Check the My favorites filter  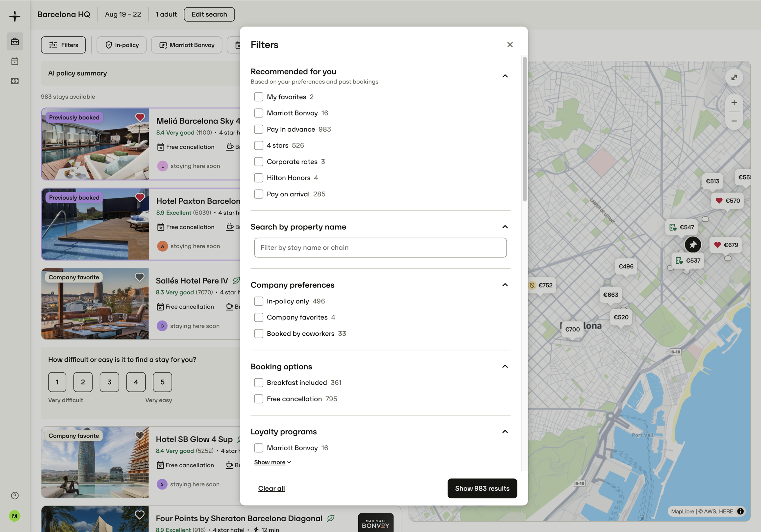(259, 97)
